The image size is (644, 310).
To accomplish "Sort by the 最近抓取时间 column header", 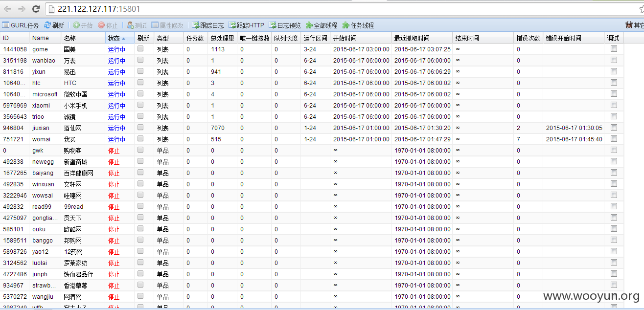I will (422, 38).
